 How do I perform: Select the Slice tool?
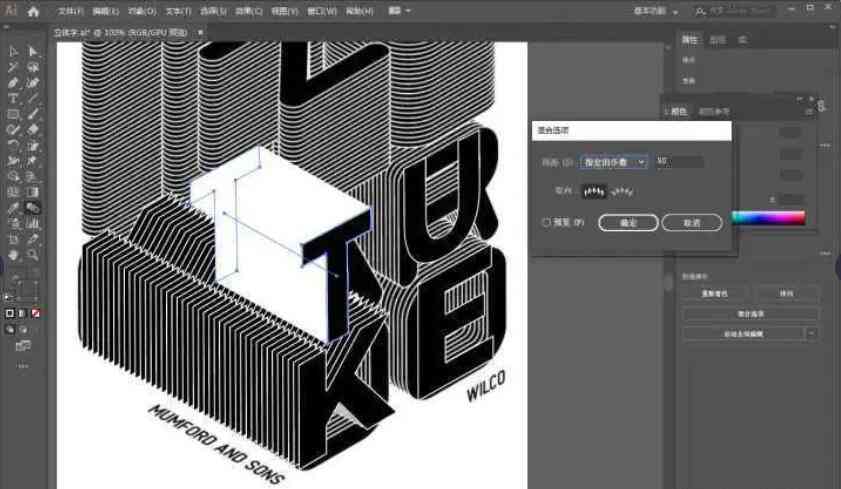pos(33,239)
